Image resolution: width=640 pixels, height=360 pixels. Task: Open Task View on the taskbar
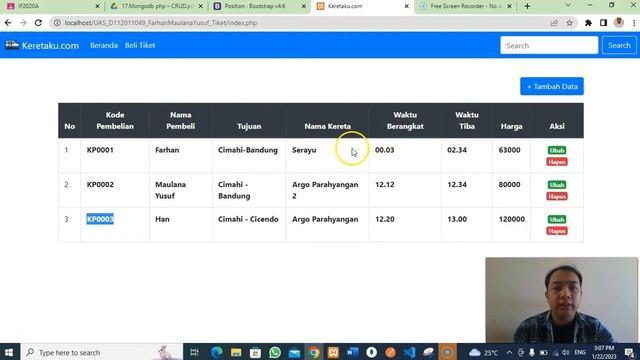coord(194,352)
